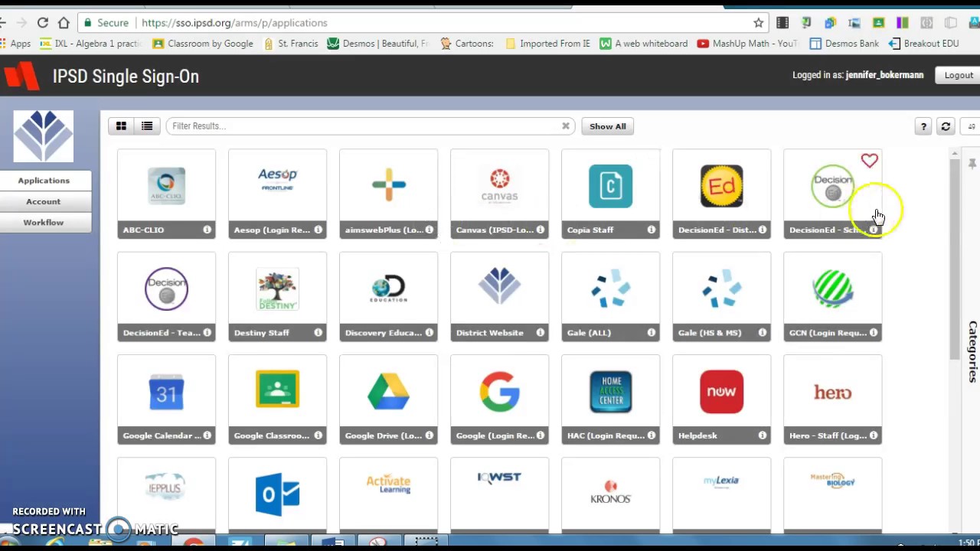This screenshot has height=551, width=980.
Task: Open the Helpdesk now app
Action: 721,399
